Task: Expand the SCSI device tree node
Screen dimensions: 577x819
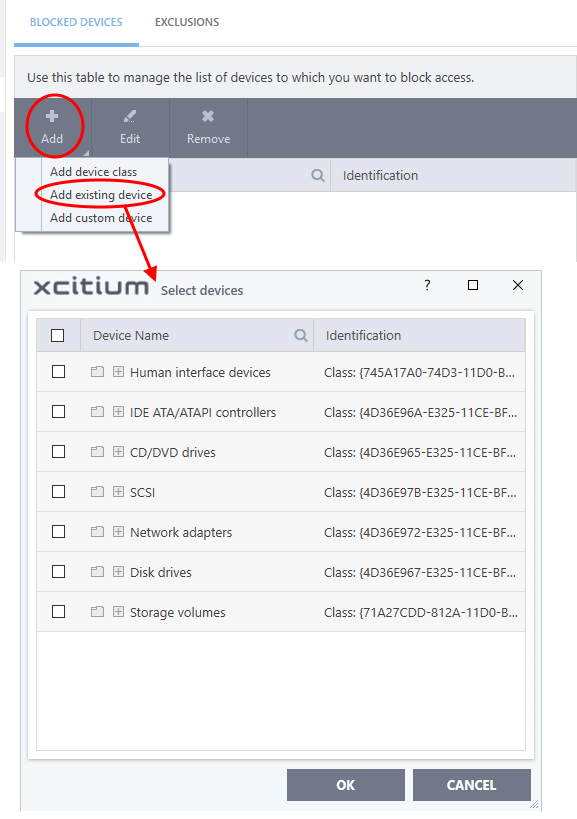Action: (x=119, y=492)
